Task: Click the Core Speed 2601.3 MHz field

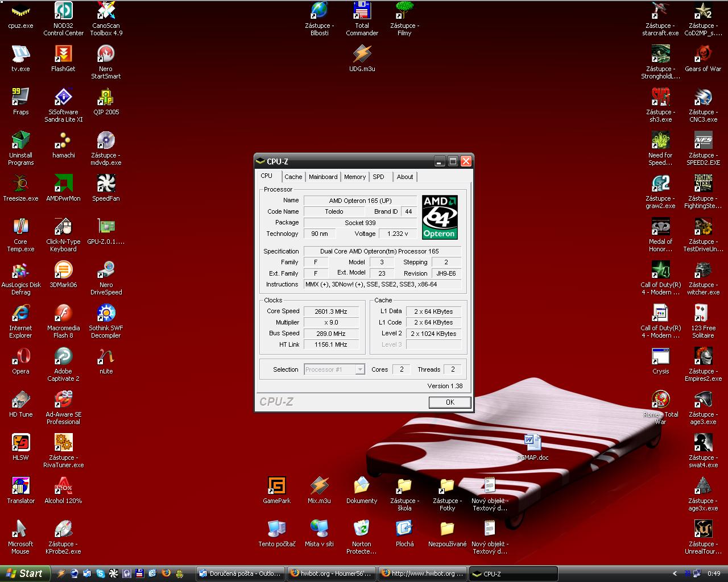Action: [x=331, y=311]
